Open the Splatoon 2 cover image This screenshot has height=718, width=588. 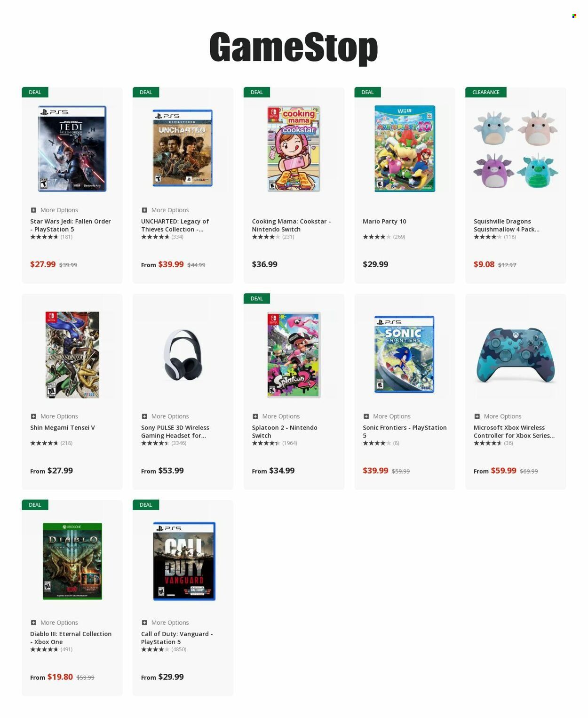[x=294, y=355]
